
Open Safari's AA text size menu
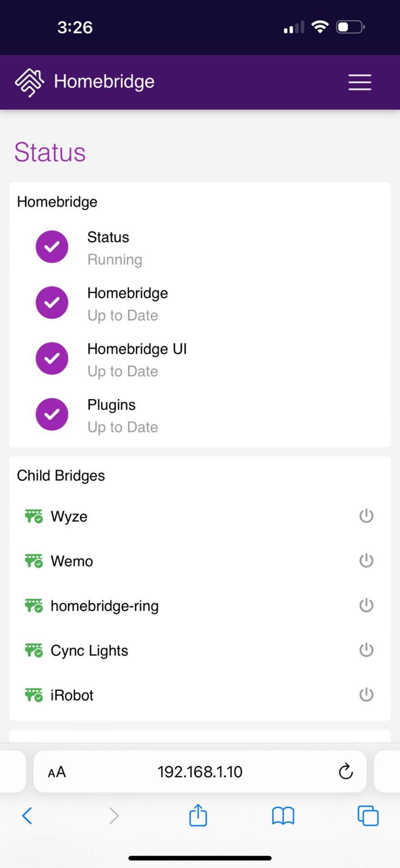pos(57,772)
